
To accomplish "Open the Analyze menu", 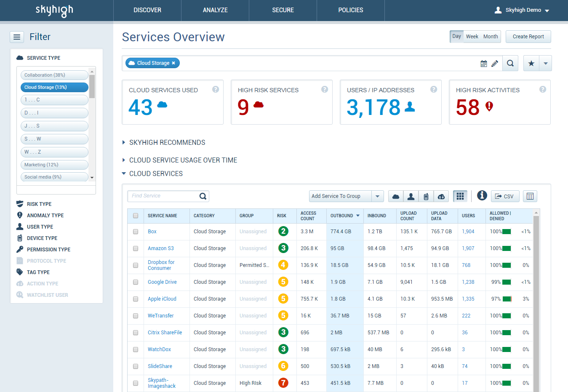I will pyautogui.click(x=215, y=10).
